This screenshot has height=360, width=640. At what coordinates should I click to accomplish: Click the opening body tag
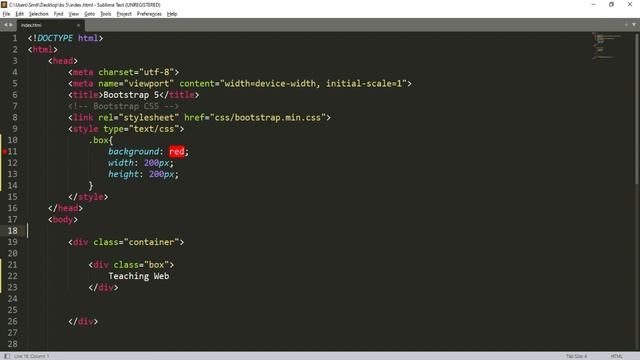coord(63,220)
